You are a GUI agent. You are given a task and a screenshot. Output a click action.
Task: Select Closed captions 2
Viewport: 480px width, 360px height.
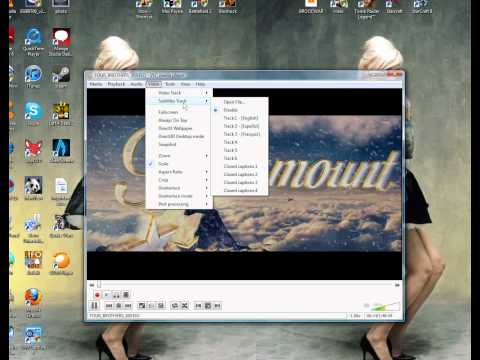click(x=240, y=174)
